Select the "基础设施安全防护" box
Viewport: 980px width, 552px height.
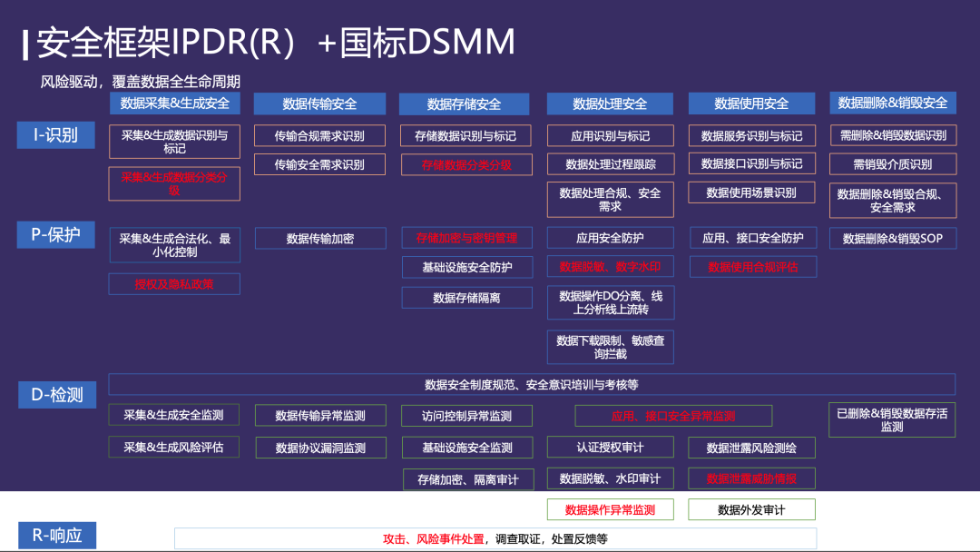467,267
